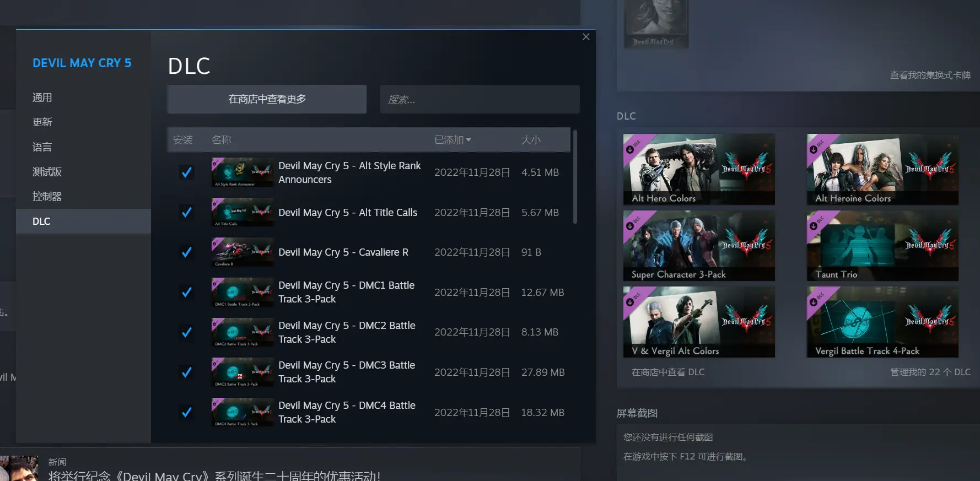980x481 pixels.
Task: Toggle Cavaliere R install checkbox
Action: 187,252
